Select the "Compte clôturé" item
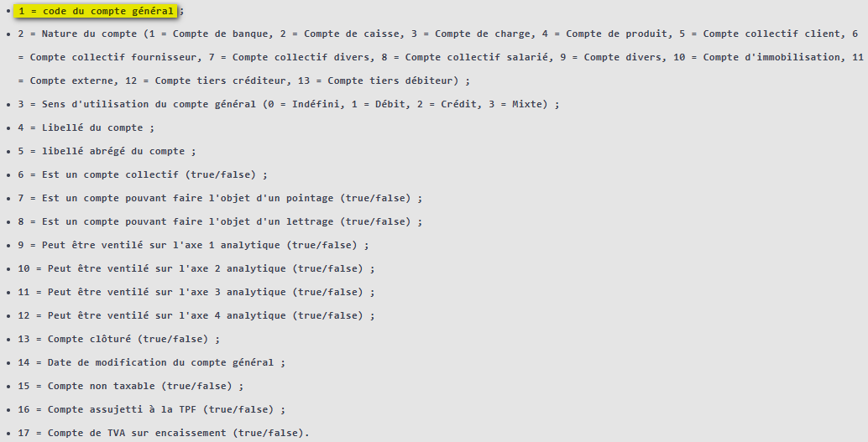This screenshot has height=442, width=868. click(118, 339)
